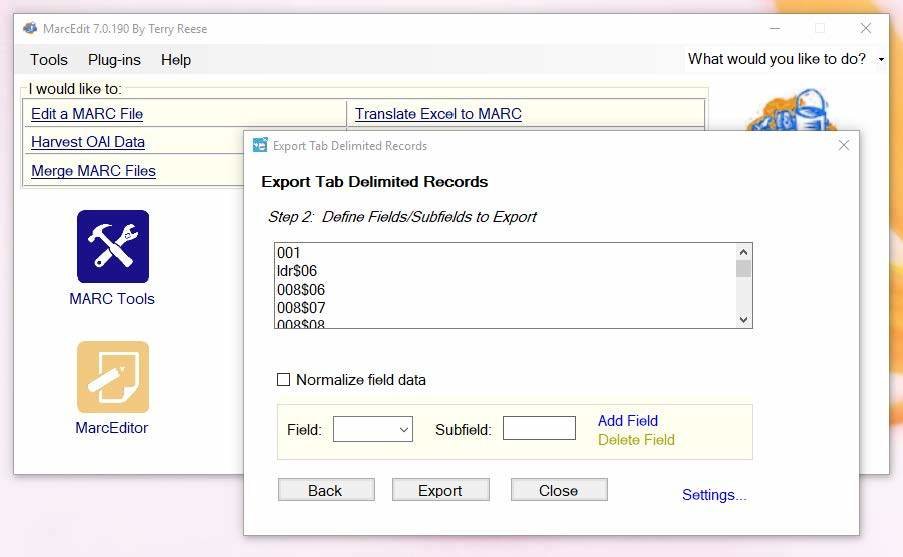Click the Harvest OAI Data link
The image size is (903, 557).
[x=88, y=142]
